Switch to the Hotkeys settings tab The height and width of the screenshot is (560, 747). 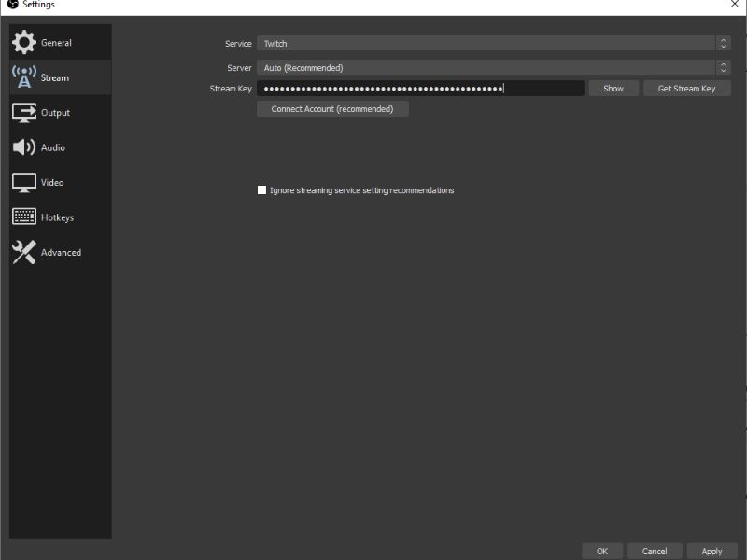coord(57,217)
